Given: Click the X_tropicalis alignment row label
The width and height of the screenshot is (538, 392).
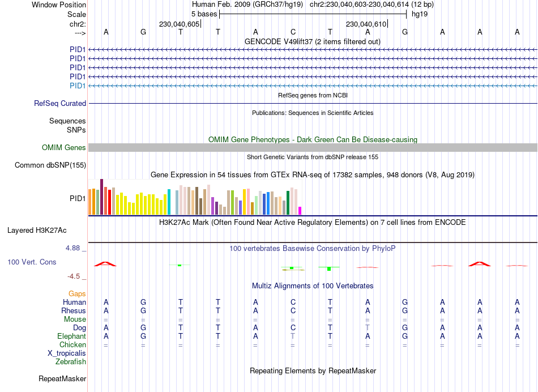Looking at the screenshot, I should (67, 353).
